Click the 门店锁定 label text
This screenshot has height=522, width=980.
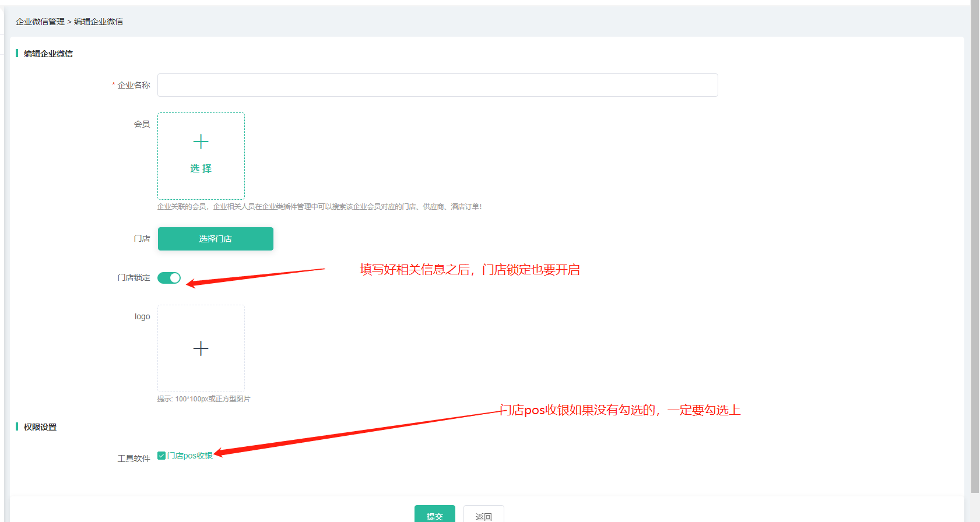point(134,278)
